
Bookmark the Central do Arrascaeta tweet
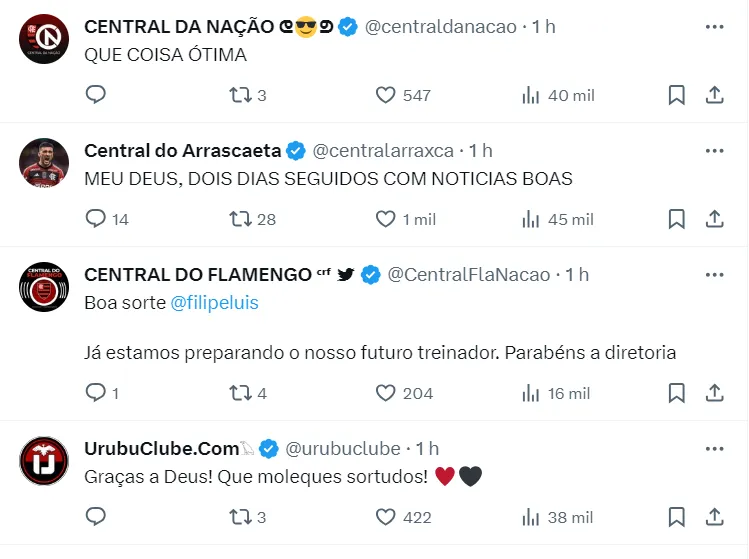(676, 219)
